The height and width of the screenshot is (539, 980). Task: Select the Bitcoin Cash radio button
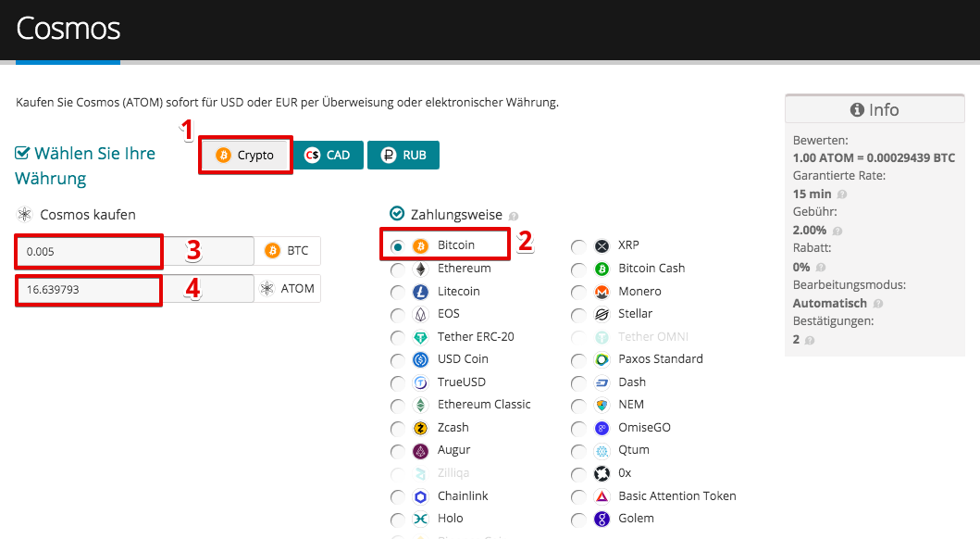tap(578, 270)
